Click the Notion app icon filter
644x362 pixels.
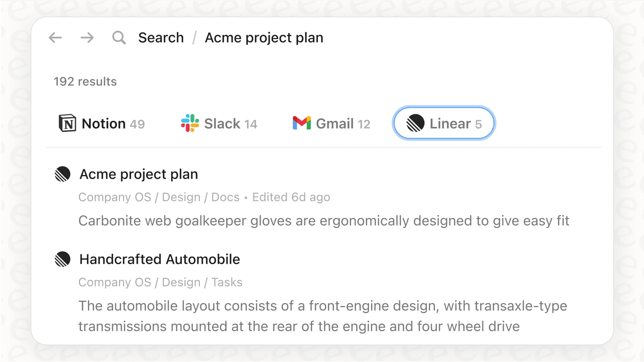pyautogui.click(x=67, y=123)
